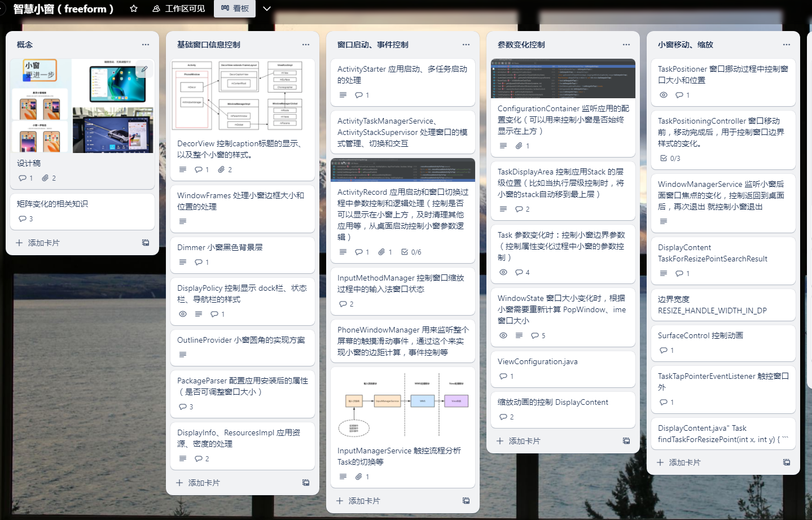Open the 矩阵变化的相关知识 card
The image size is (812, 520).
[x=82, y=211]
